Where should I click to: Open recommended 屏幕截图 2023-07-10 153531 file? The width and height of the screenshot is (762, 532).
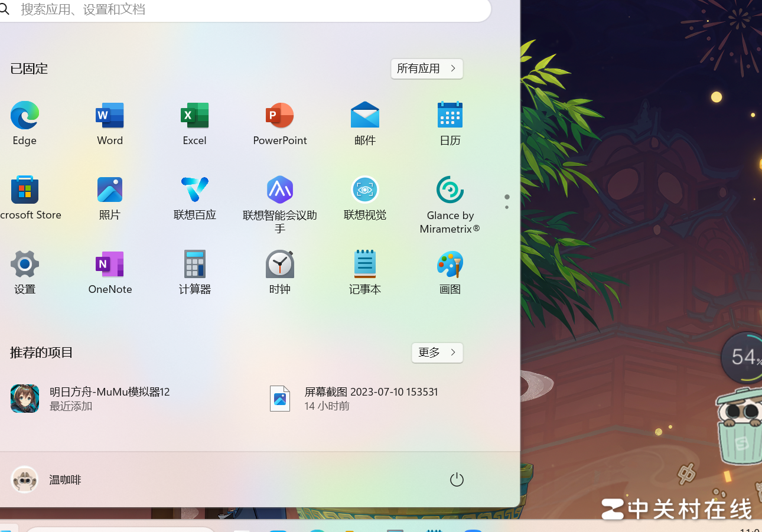[x=354, y=399]
